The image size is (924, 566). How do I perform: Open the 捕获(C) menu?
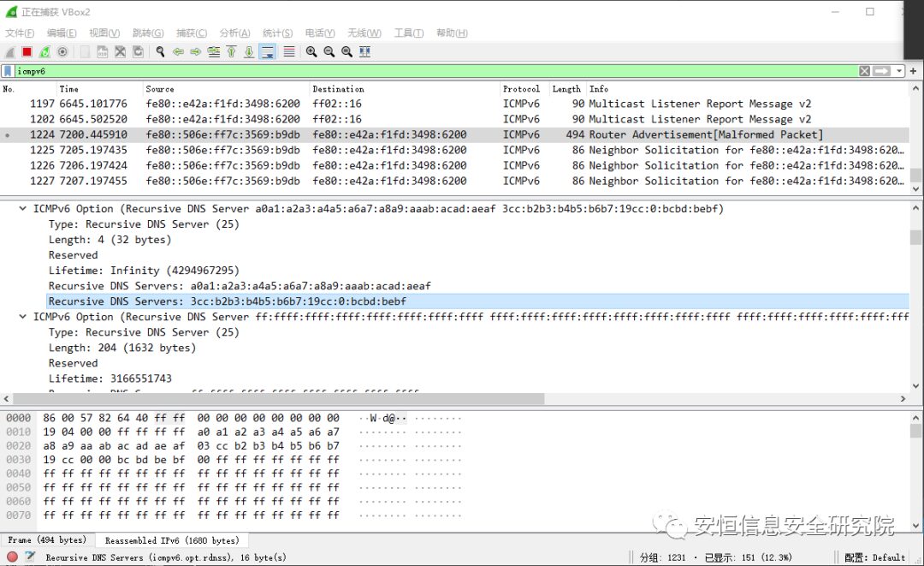point(192,33)
